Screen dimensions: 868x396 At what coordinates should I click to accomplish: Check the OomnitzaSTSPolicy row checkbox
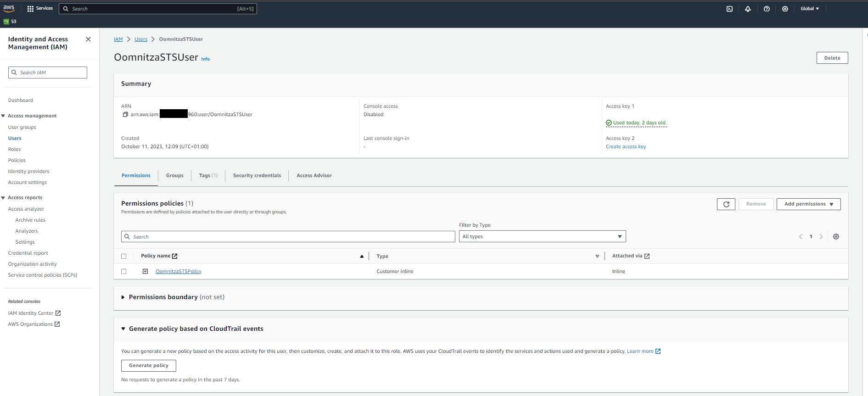coord(123,272)
